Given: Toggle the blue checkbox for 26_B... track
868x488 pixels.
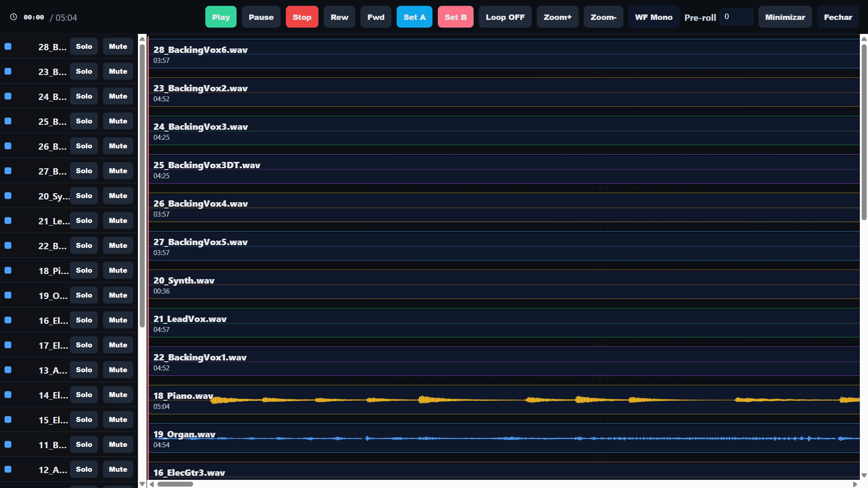Looking at the screenshot, I should [8, 146].
